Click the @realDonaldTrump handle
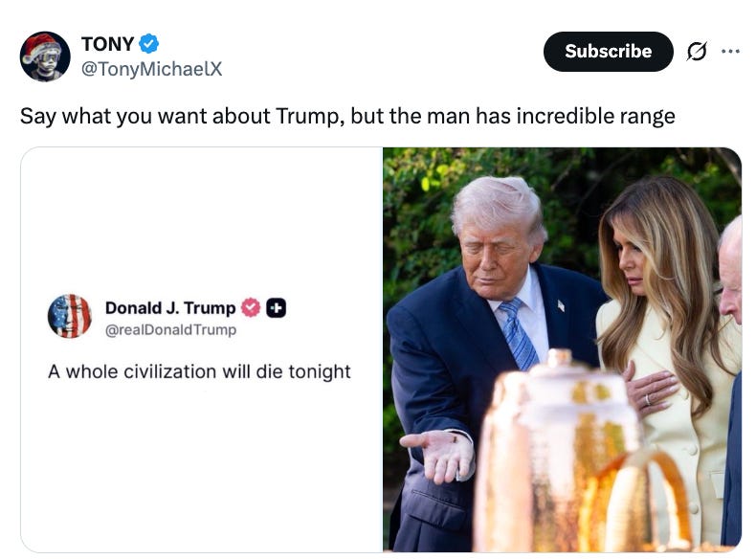The image size is (756, 559). coord(170,330)
